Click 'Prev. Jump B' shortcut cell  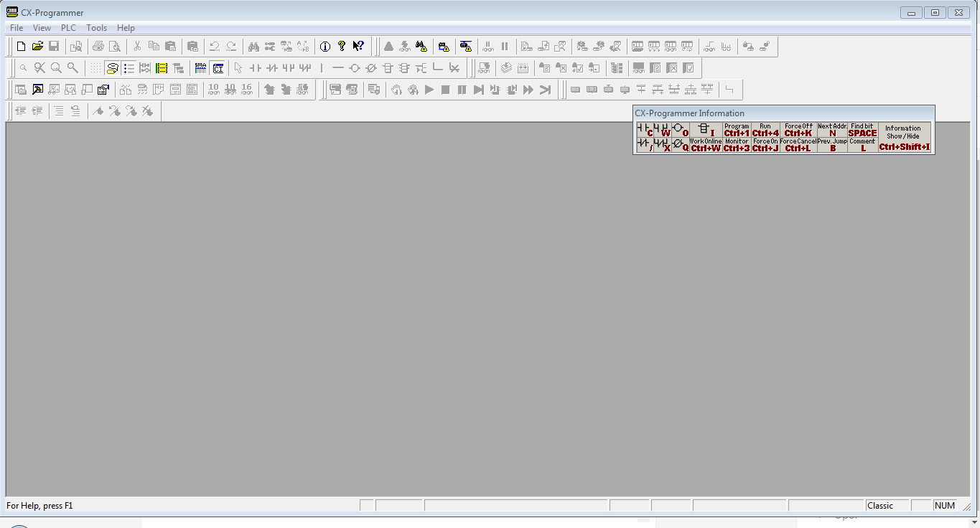832,145
